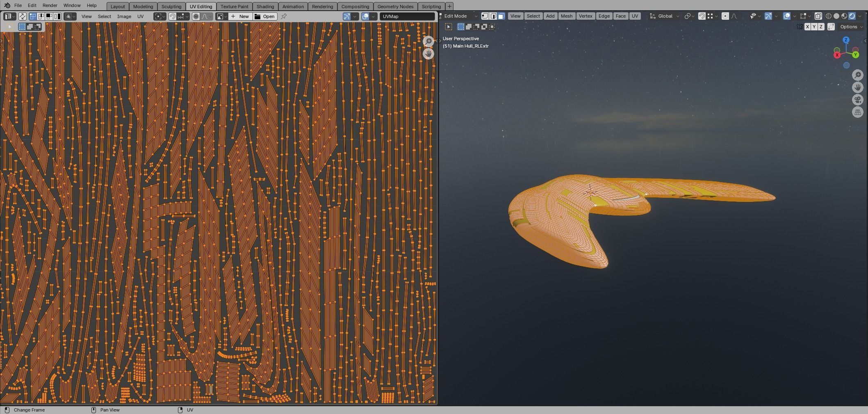
Task: Toggle snapping magnet in 3D viewport
Action: tap(702, 16)
